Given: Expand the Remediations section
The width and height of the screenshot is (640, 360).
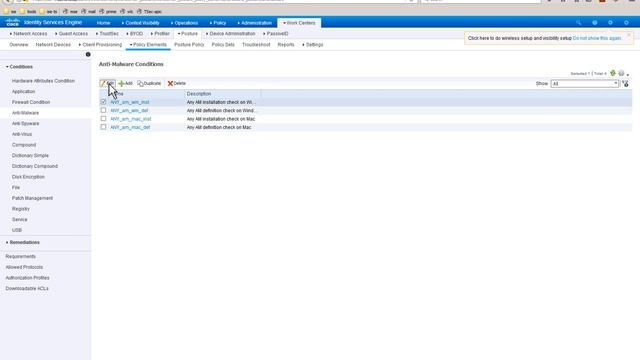Looking at the screenshot, I should pos(23,242).
